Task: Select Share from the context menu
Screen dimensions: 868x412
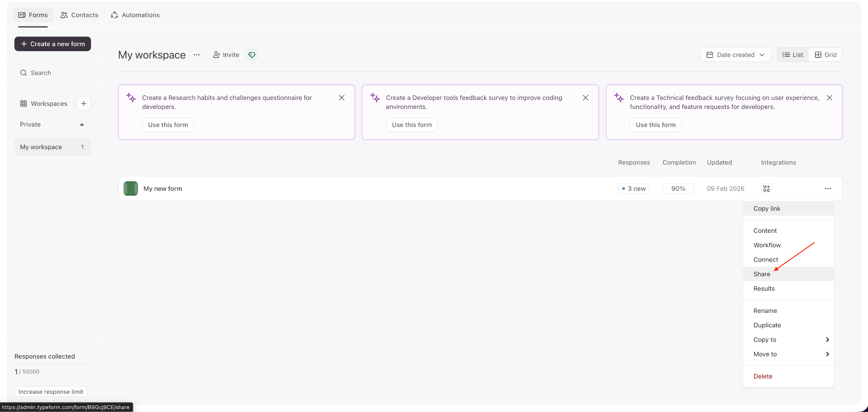Action: (x=762, y=274)
